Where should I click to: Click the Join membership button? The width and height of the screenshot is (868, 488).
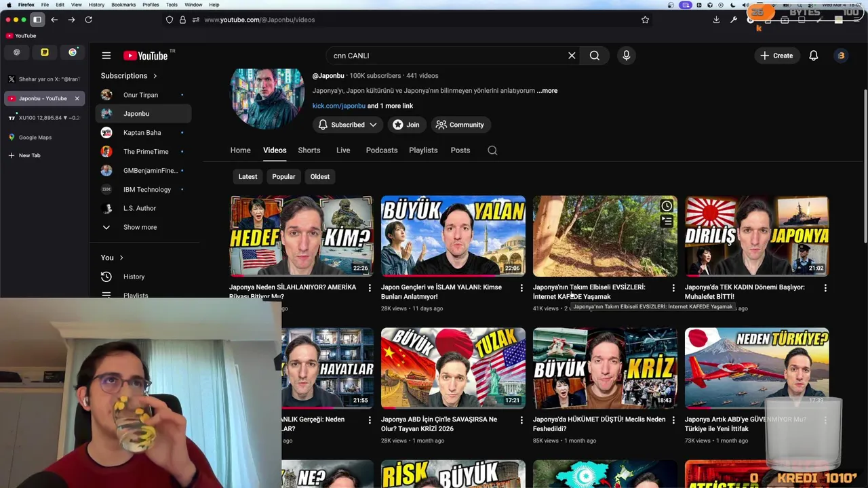pyautogui.click(x=406, y=125)
